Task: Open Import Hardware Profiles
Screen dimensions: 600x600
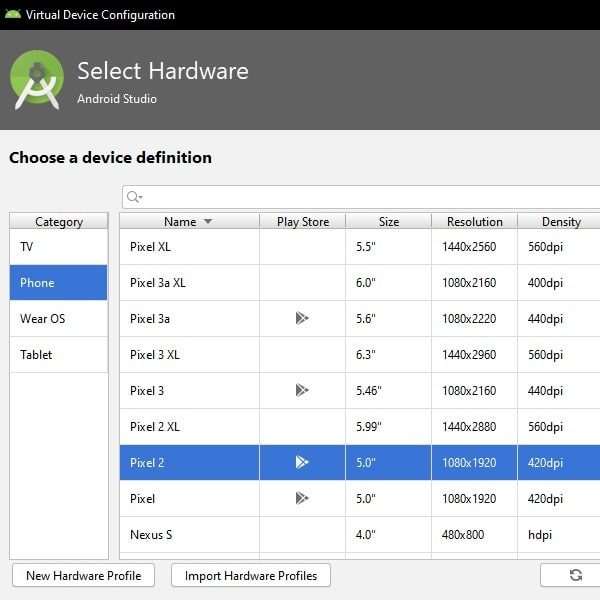Action: [x=251, y=575]
